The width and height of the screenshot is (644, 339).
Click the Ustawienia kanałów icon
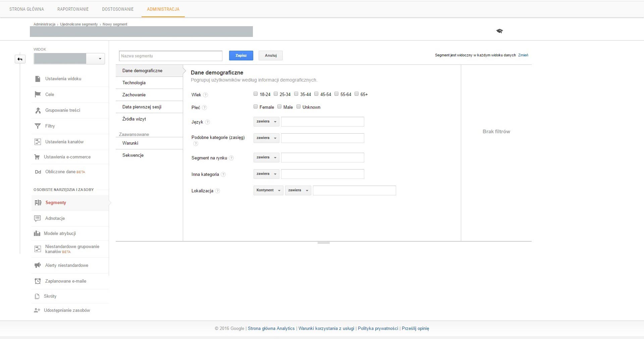(38, 142)
